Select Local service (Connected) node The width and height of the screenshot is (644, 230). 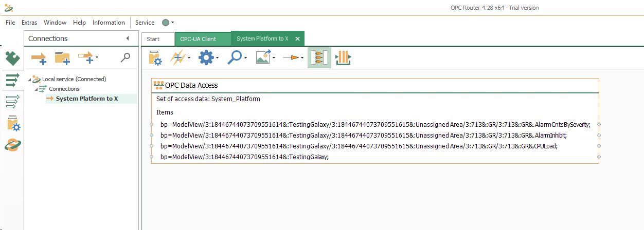[74, 79]
